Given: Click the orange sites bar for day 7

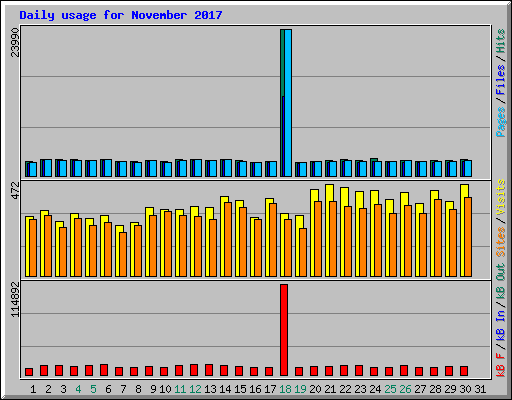Looking at the screenshot, I should [x=123, y=254].
